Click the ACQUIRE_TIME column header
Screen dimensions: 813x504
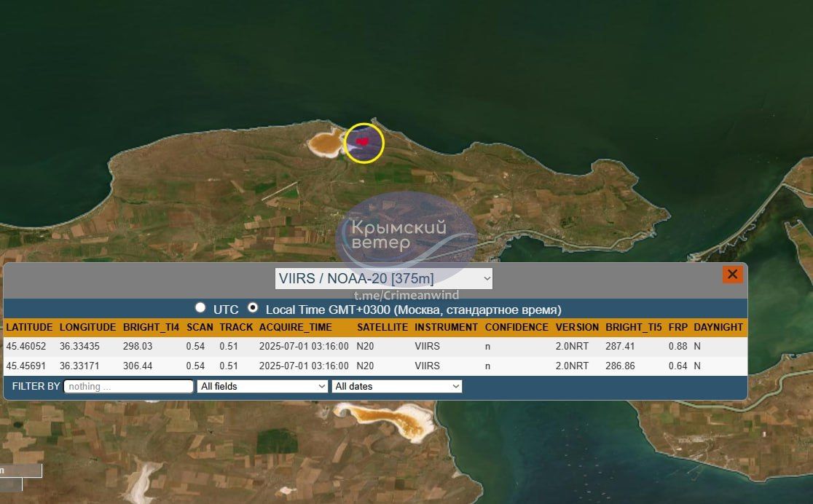point(295,327)
